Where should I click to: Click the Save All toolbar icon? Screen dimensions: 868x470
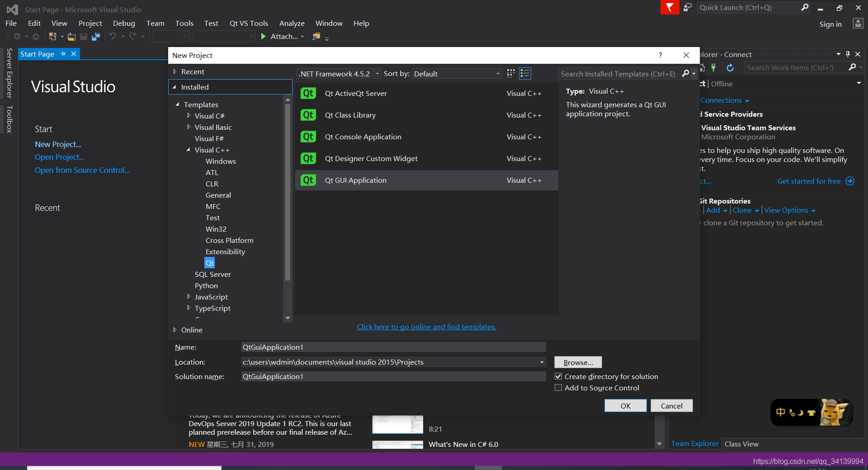(95, 36)
